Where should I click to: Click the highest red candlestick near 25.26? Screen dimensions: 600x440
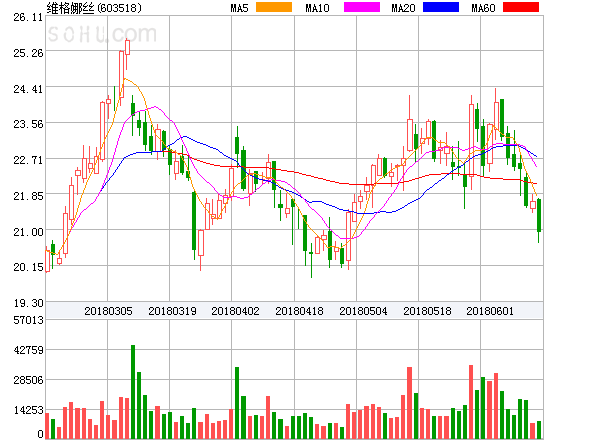[127, 47]
